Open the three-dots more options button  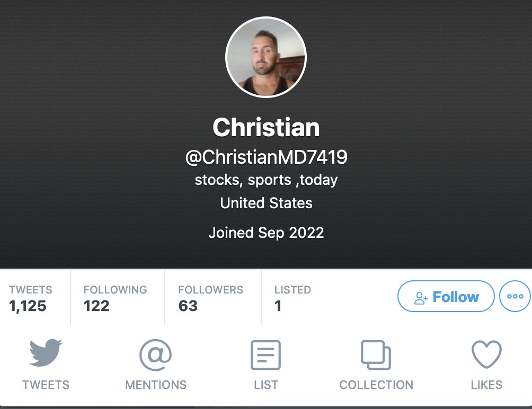pos(515,296)
